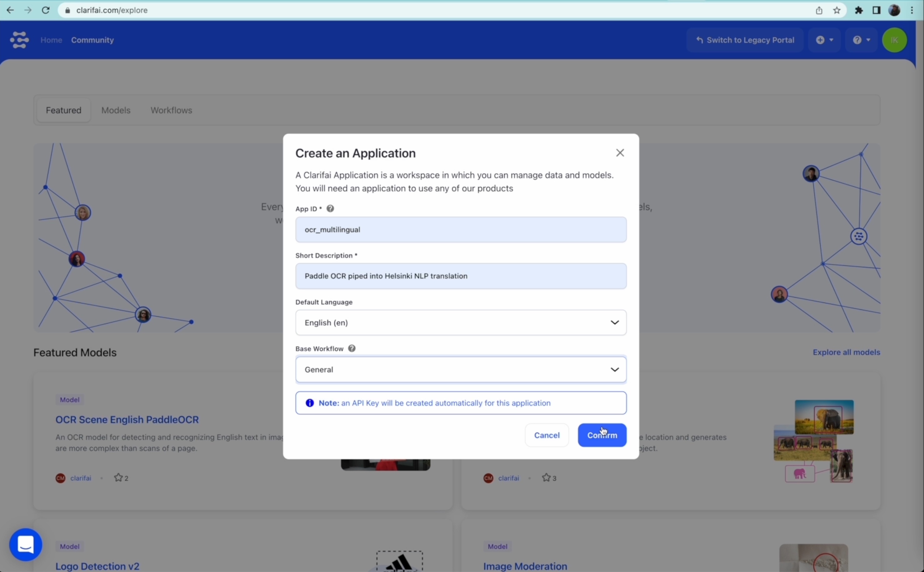924x572 pixels.
Task: Switch to the Workflows tab
Action: coord(171,110)
